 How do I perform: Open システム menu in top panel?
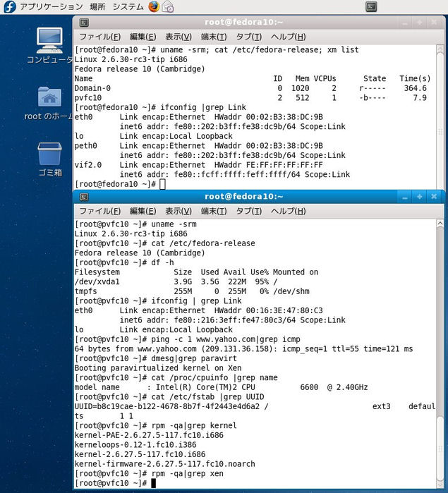click(128, 6)
